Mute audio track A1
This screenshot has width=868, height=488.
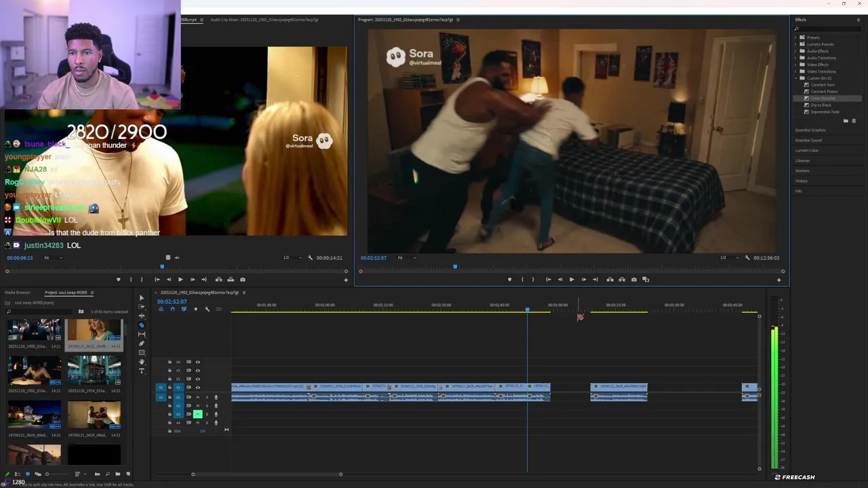[x=197, y=397]
